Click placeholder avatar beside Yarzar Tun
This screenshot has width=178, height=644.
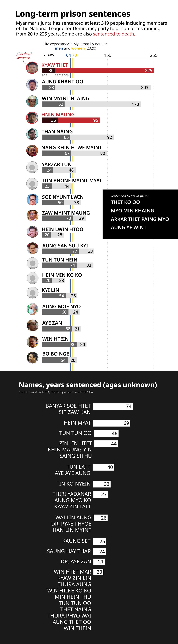(x=32, y=167)
